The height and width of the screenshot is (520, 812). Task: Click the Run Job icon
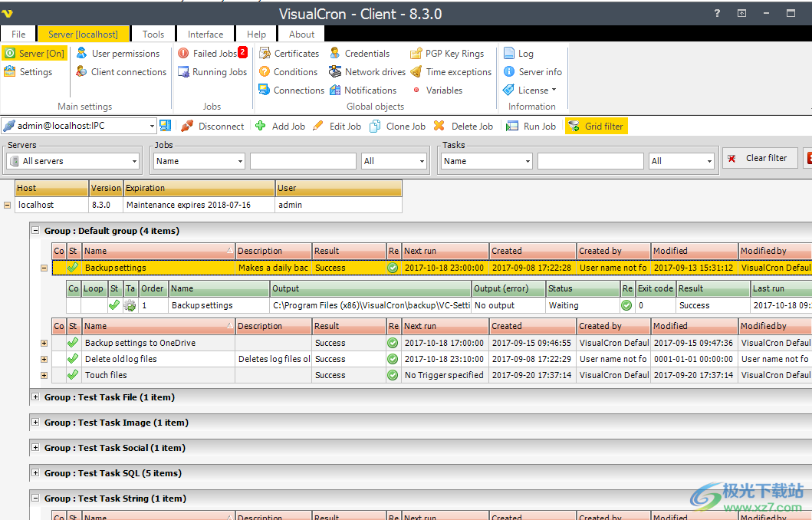512,126
